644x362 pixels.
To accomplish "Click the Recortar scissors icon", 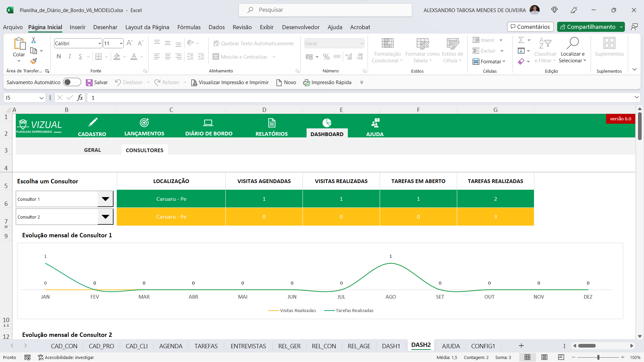I will 33,40.
